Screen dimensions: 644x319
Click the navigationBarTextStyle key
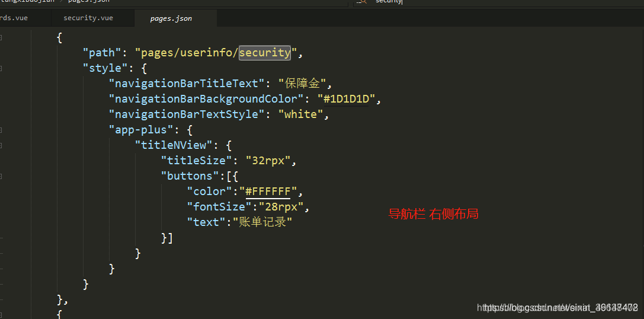pyautogui.click(x=185, y=114)
